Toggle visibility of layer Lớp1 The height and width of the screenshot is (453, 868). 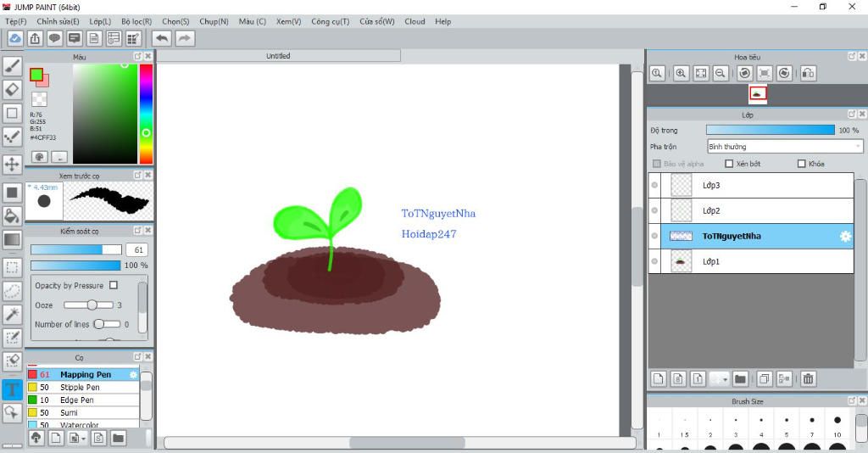(x=654, y=261)
